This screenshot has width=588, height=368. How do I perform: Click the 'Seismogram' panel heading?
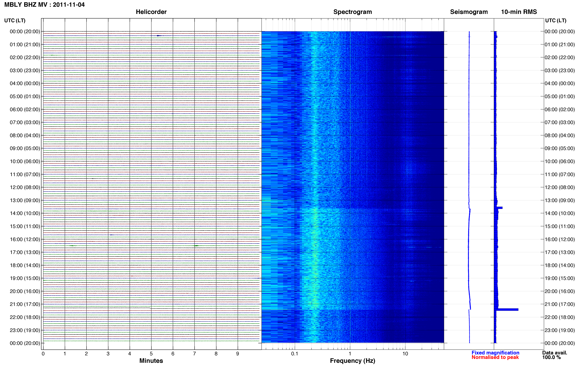coord(469,12)
